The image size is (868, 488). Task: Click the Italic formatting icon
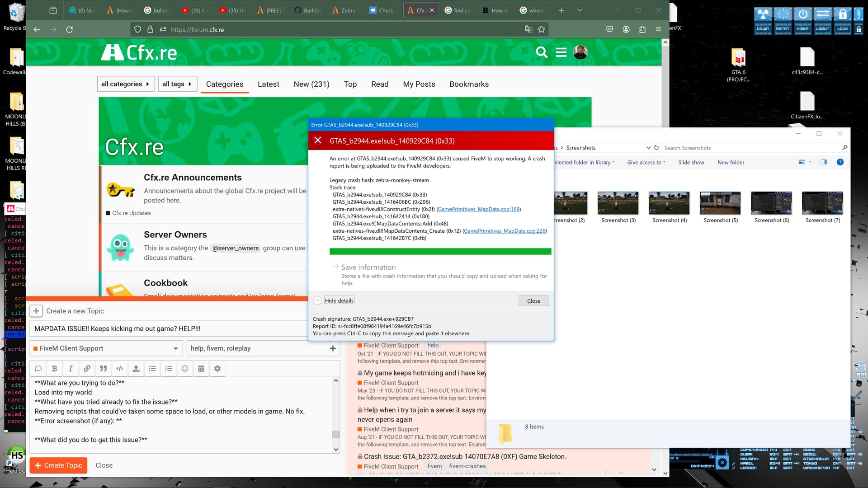[x=71, y=369]
